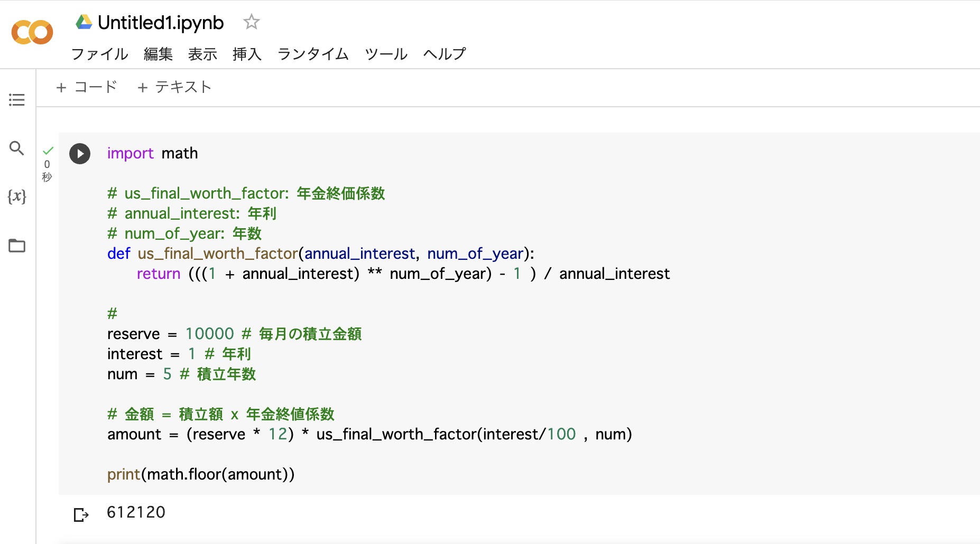Screen dimensions: 980x544
Task: Click the output cell arrow icon
Action: (81, 514)
